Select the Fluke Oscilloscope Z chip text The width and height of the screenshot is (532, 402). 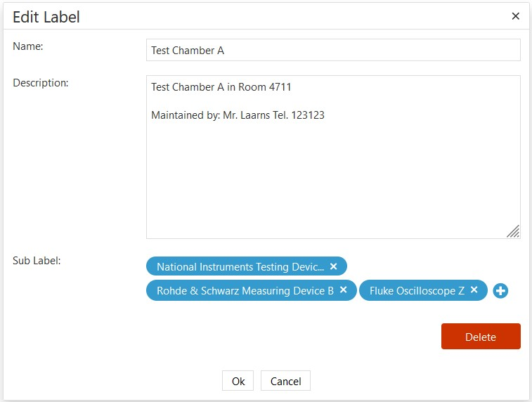(417, 291)
